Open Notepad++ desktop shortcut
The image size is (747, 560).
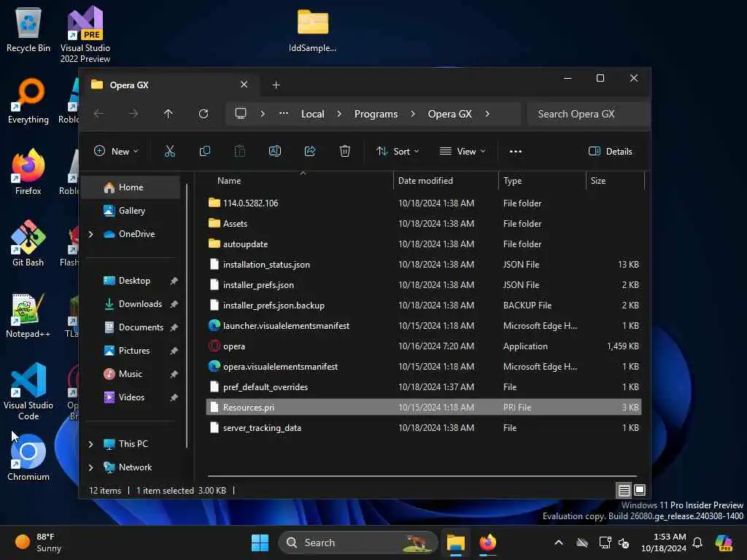click(28, 315)
